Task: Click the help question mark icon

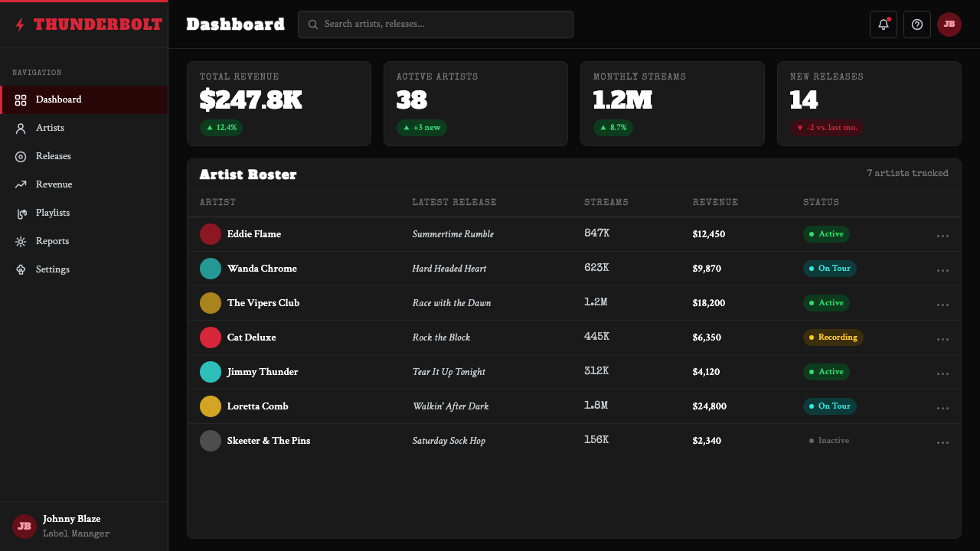Action: [x=917, y=24]
